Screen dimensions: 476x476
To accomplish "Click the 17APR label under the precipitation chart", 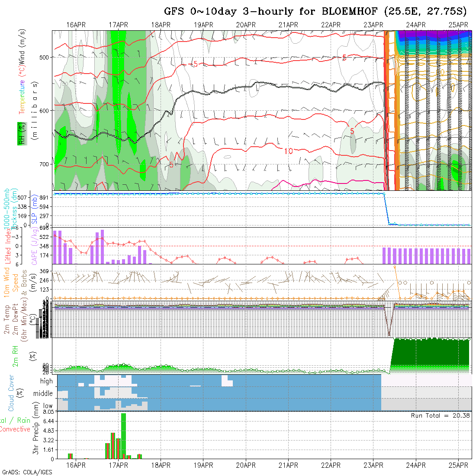I will click(x=119, y=465).
